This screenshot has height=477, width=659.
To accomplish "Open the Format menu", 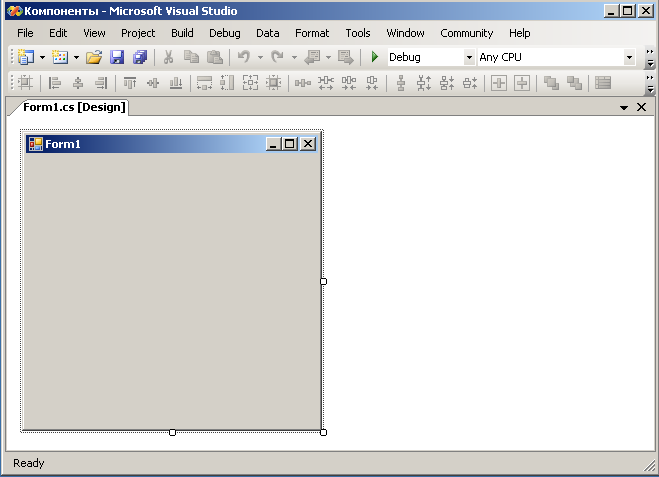I will 312,33.
